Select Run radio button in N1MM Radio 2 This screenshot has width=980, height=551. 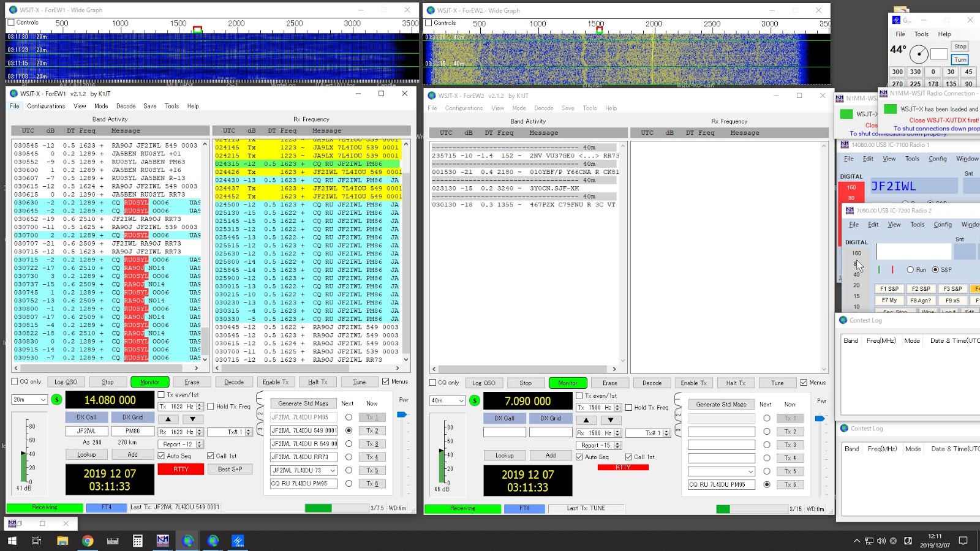910,270
